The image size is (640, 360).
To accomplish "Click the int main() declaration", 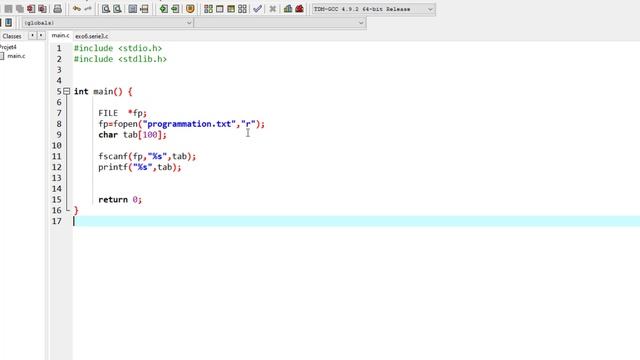I will 103,91.
